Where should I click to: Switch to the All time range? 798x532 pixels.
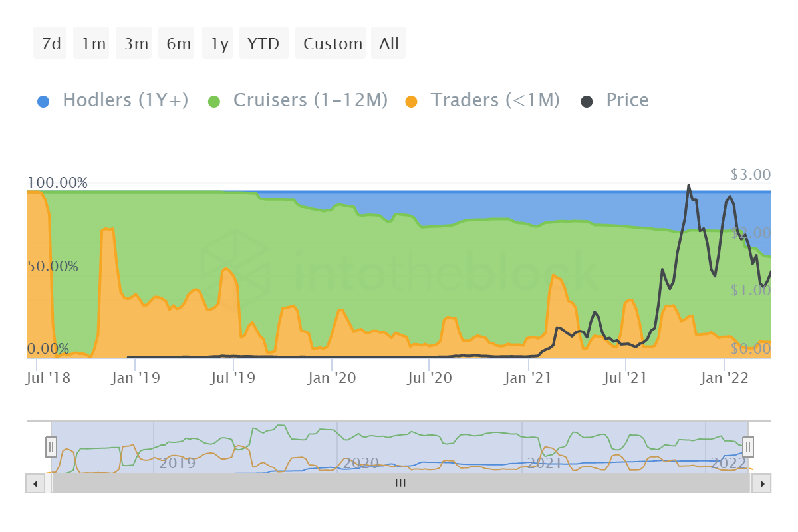[x=388, y=43]
